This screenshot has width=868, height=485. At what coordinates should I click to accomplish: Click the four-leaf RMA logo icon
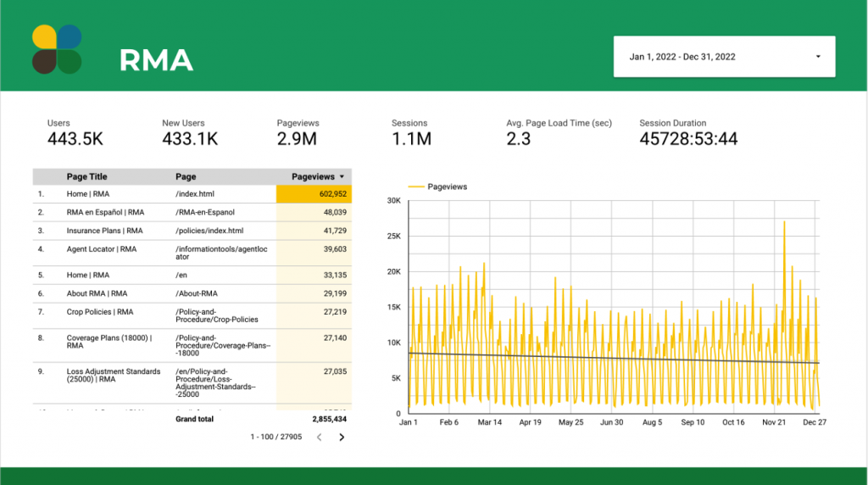point(57,49)
